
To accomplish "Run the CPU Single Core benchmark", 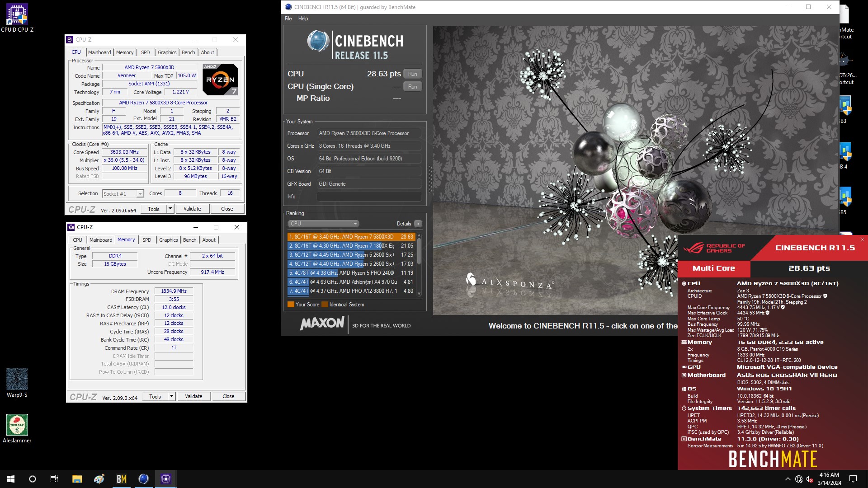I will [412, 87].
